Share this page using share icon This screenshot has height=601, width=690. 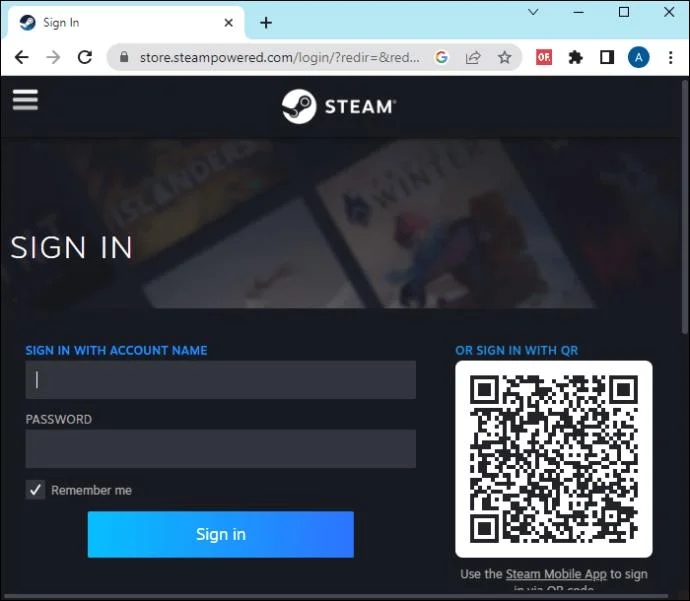click(473, 57)
